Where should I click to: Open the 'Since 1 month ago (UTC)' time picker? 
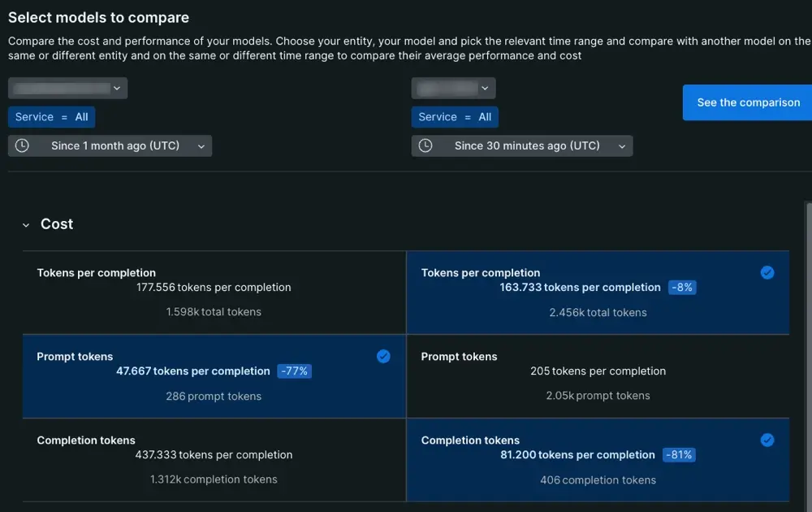[110, 145]
